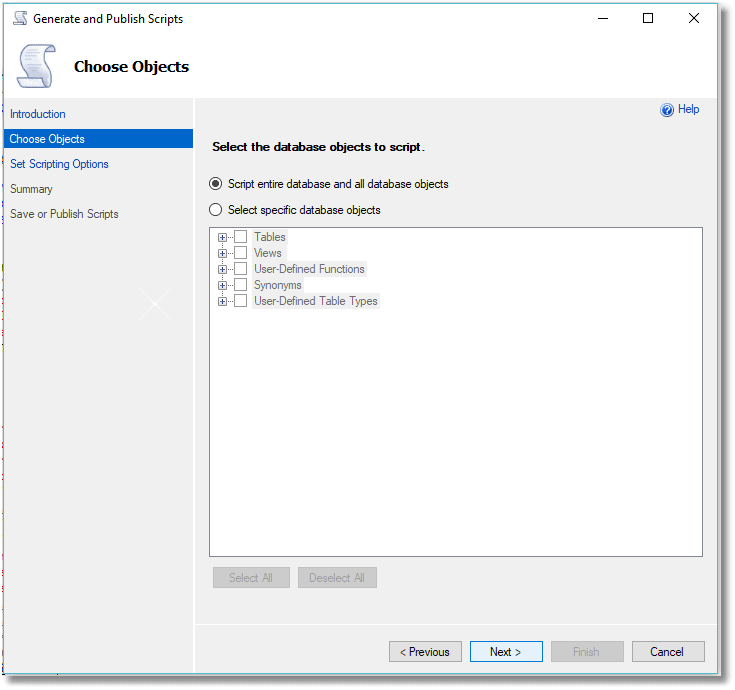The image size is (735, 690).
Task: Click the scroll icon in title bar
Action: 19,19
